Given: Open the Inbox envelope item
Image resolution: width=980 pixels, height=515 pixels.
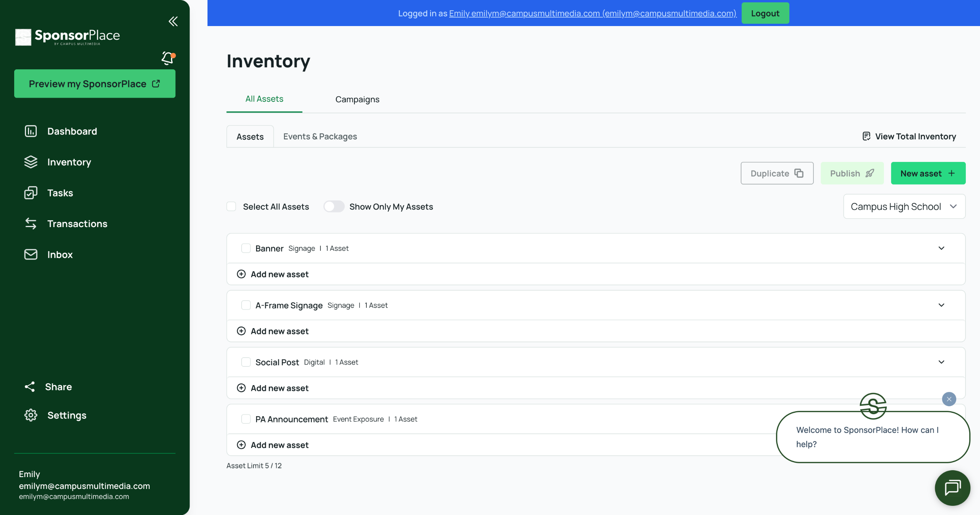Looking at the screenshot, I should (x=31, y=255).
